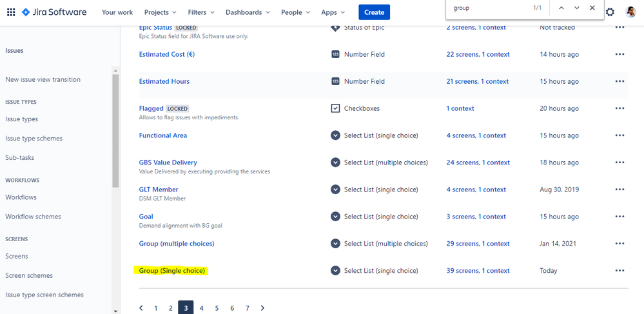Open Issue type screen schemes in sidebar
Image resolution: width=644 pixels, height=314 pixels.
click(44, 295)
